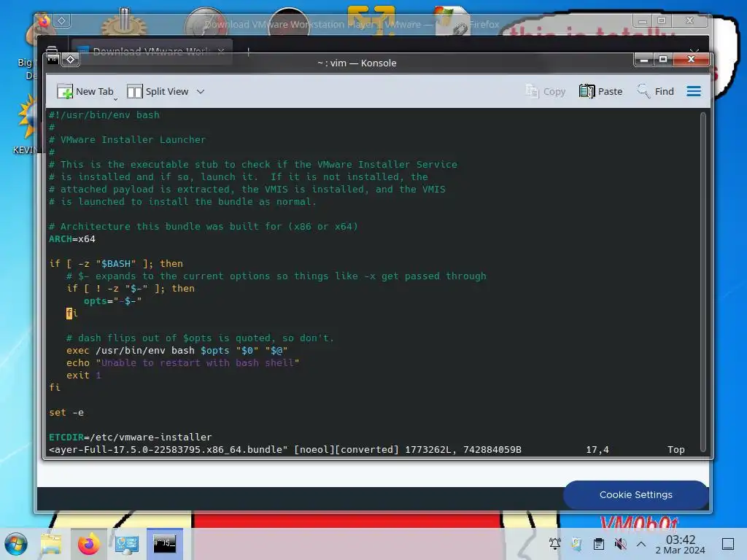Click the vim status line filename
Screen dimensions: 747x560
[x=169, y=449]
